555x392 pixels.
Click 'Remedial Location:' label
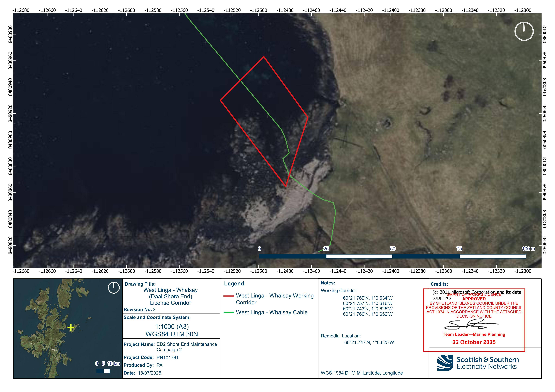pos(341,336)
